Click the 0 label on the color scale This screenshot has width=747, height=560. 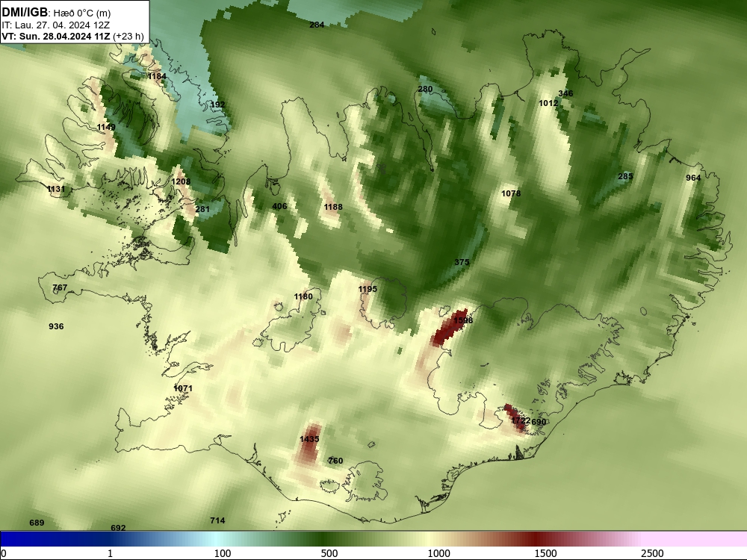pyautogui.click(x=4, y=553)
